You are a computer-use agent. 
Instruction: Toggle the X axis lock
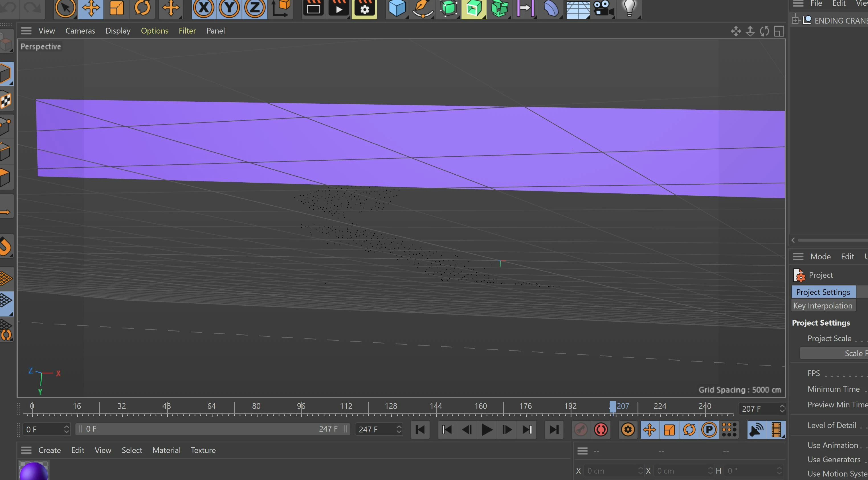[x=203, y=8]
